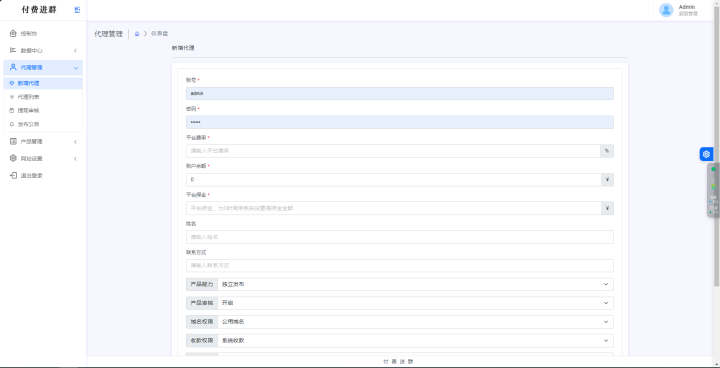Click the Admin avatar icon
This screenshot has width=720, height=368.
click(666, 10)
